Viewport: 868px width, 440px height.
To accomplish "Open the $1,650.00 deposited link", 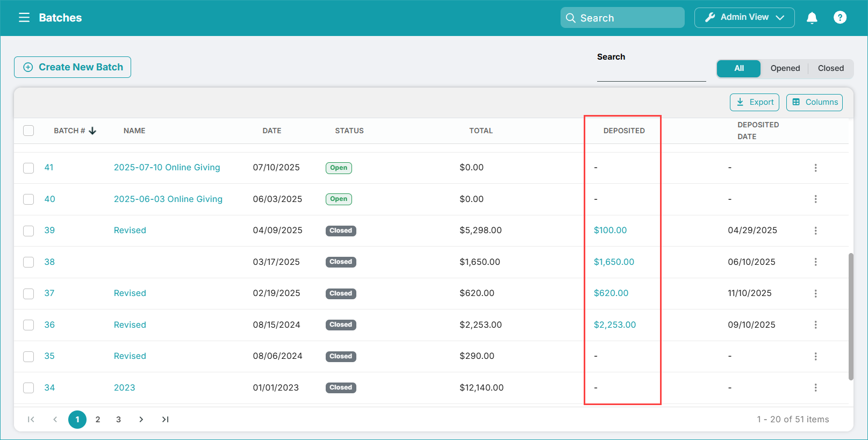I will tap(614, 262).
